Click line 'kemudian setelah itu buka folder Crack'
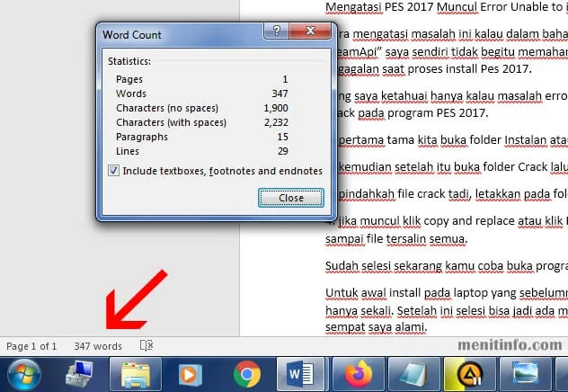This screenshot has width=568, height=392. (443, 167)
